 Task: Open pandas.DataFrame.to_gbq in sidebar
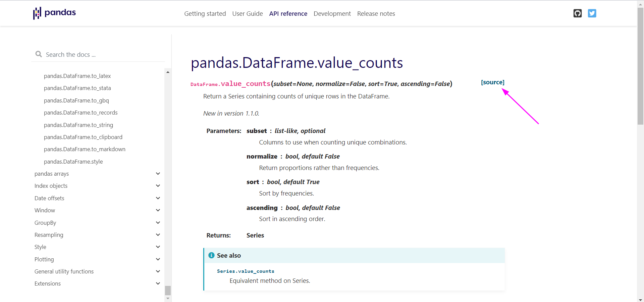pyautogui.click(x=76, y=100)
